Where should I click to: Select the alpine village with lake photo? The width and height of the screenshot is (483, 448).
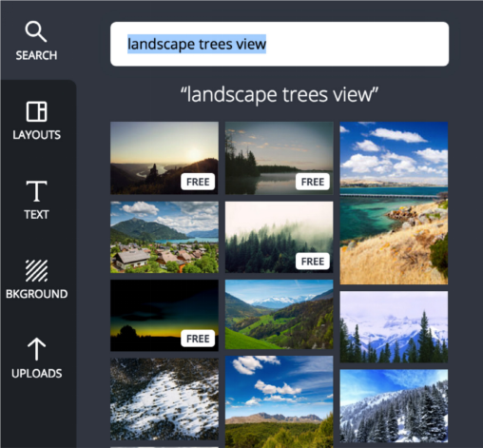[164, 237]
